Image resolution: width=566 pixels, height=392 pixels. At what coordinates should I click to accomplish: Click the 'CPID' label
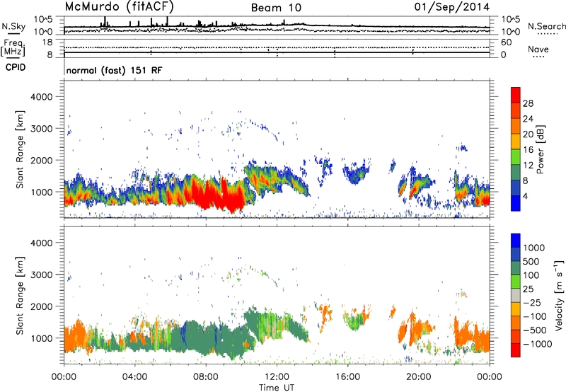click(16, 67)
